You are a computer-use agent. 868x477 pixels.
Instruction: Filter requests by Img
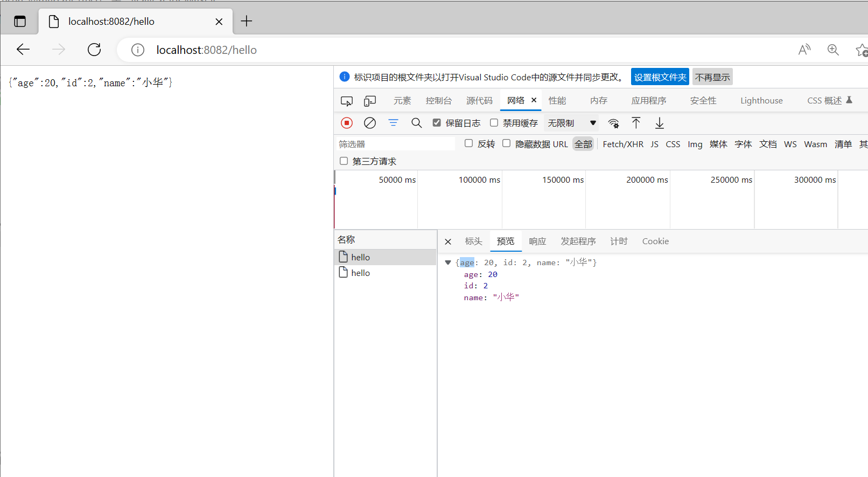tap(695, 144)
